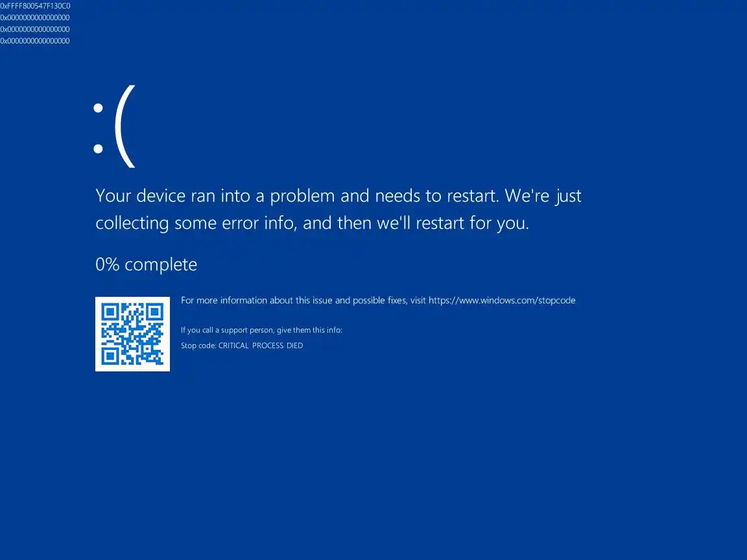Click the QR code's top-right finder square
This screenshot has height=560, width=747.
(156, 311)
